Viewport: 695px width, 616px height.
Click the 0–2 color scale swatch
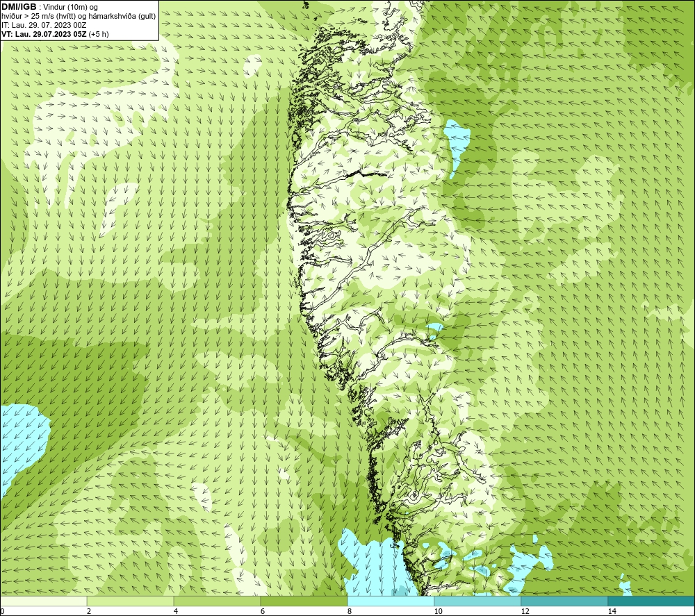click(43, 601)
